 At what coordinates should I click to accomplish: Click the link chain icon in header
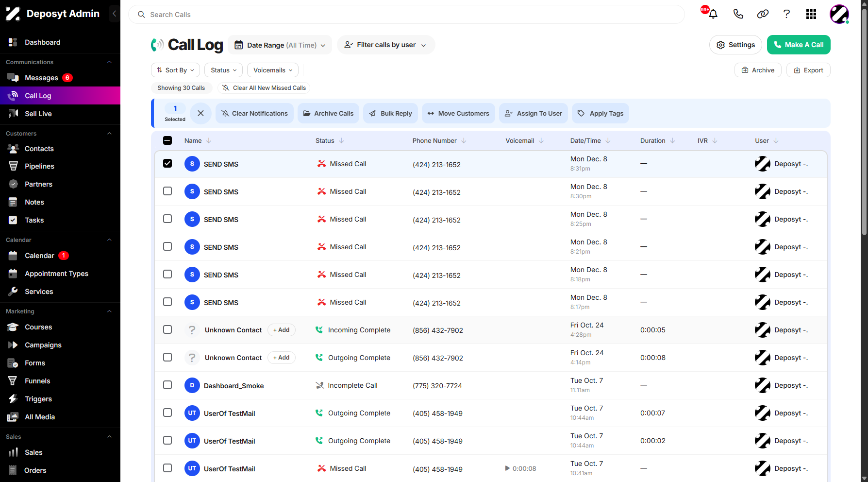(763, 14)
